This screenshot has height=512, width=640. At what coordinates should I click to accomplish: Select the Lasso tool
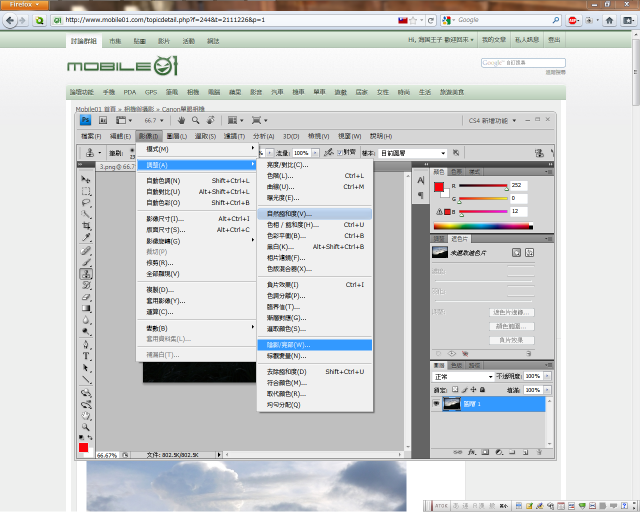pos(86,203)
